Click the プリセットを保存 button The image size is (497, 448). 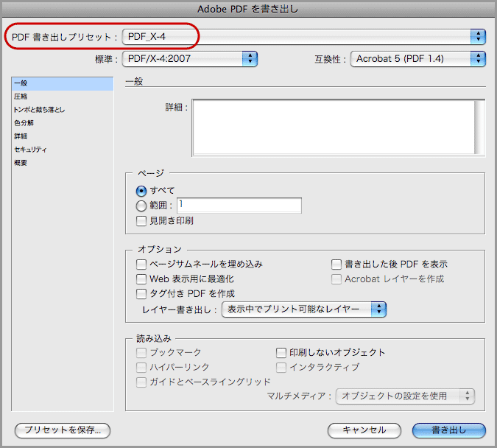click(63, 430)
